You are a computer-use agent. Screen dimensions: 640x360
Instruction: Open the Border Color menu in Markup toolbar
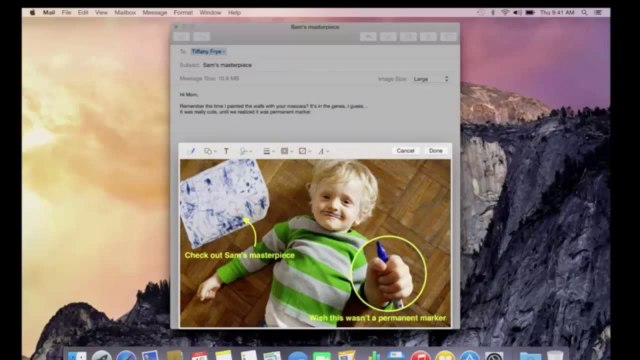click(x=287, y=151)
